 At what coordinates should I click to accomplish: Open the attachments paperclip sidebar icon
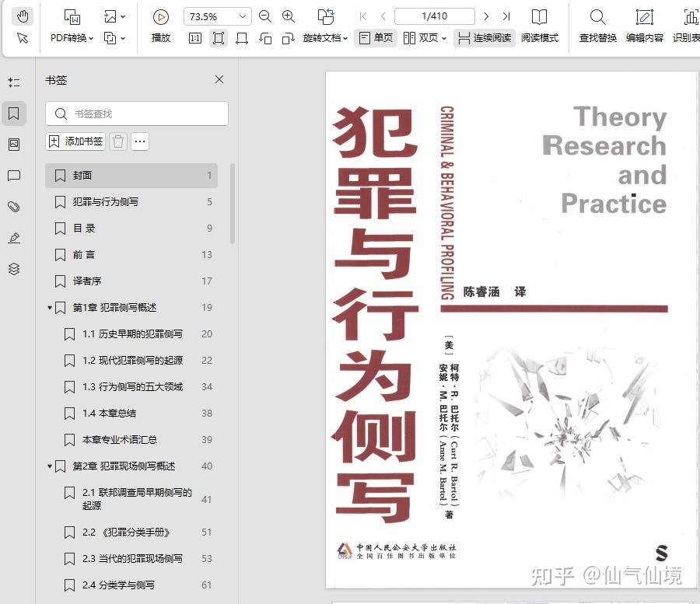(14, 207)
